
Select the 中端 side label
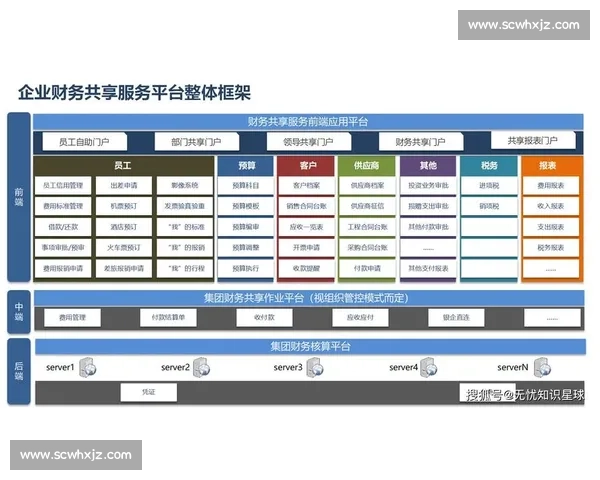[19, 312]
